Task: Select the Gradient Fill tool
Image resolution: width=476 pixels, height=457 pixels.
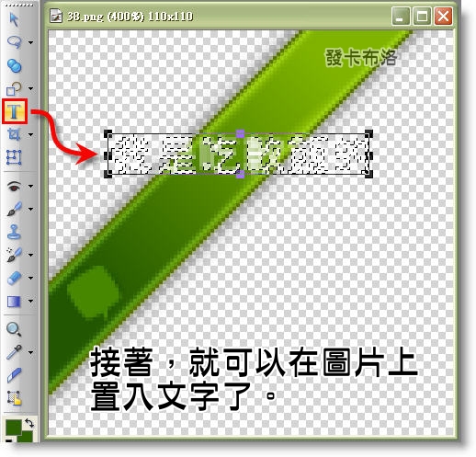Action: pos(14,301)
